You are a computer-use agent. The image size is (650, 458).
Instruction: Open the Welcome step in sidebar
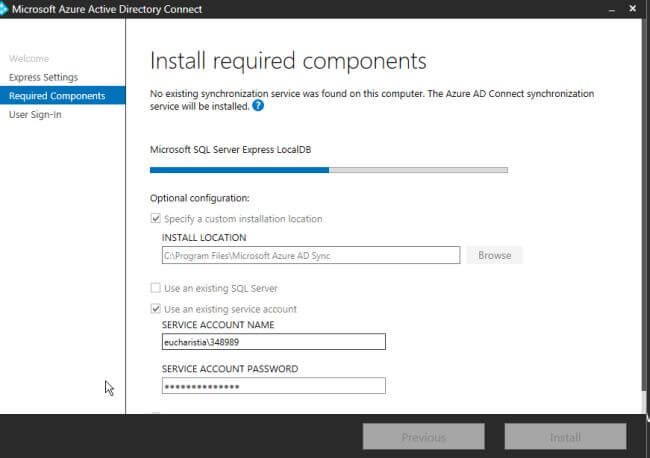coord(29,59)
